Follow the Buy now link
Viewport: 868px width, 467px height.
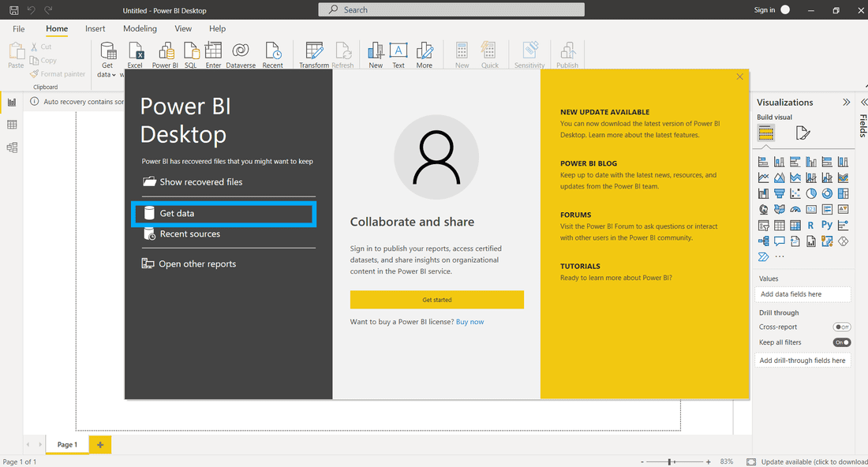click(x=470, y=322)
